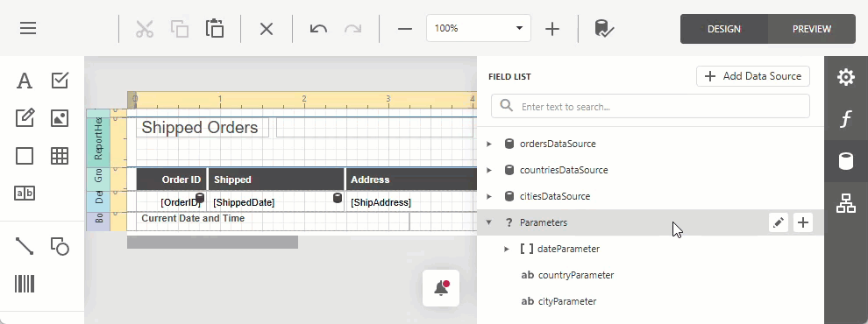Viewport: 868px width, 324px height.
Task: Zoom in with the plus button
Action: click(x=551, y=29)
